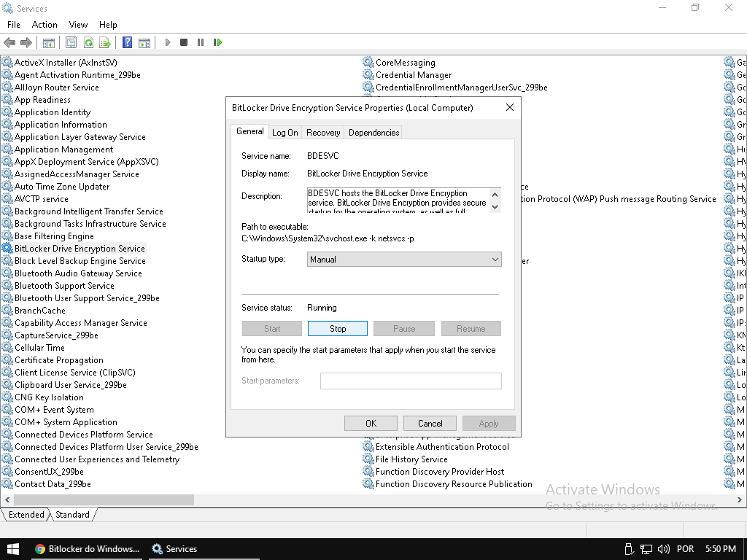Click the horizontal scrollbar thumb of services list
Image resolution: width=747 pixels, height=560 pixels.
click(104, 499)
